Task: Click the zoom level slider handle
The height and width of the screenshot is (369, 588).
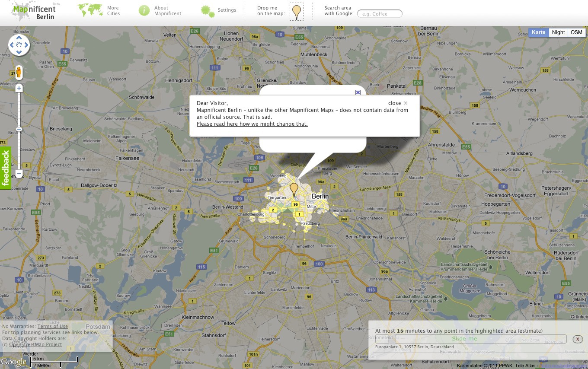Action: (x=19, y=129)
